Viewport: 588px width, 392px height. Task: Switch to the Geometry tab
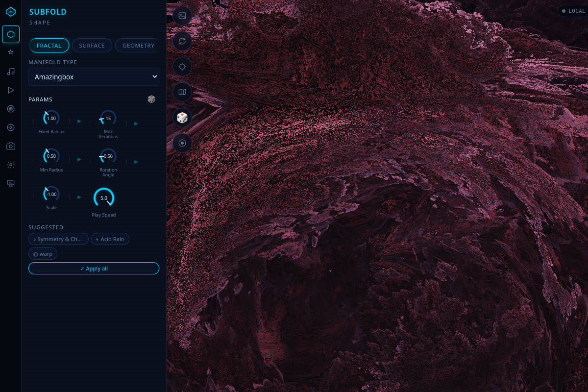point(138,46)
